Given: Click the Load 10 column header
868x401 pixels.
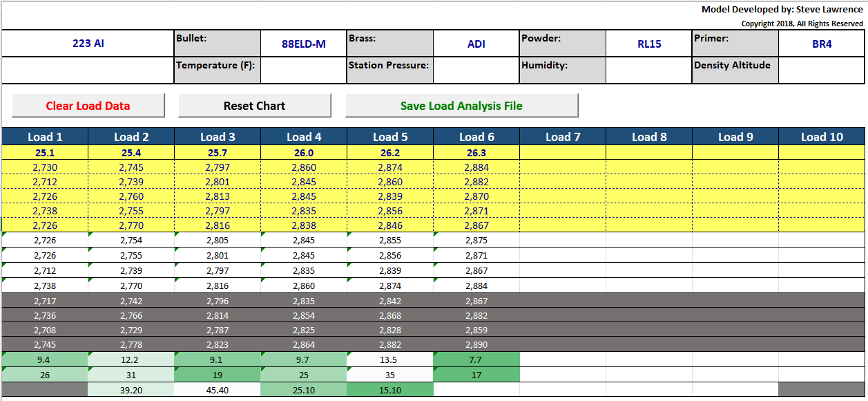Looking at the screenshot, I should 821,137.
